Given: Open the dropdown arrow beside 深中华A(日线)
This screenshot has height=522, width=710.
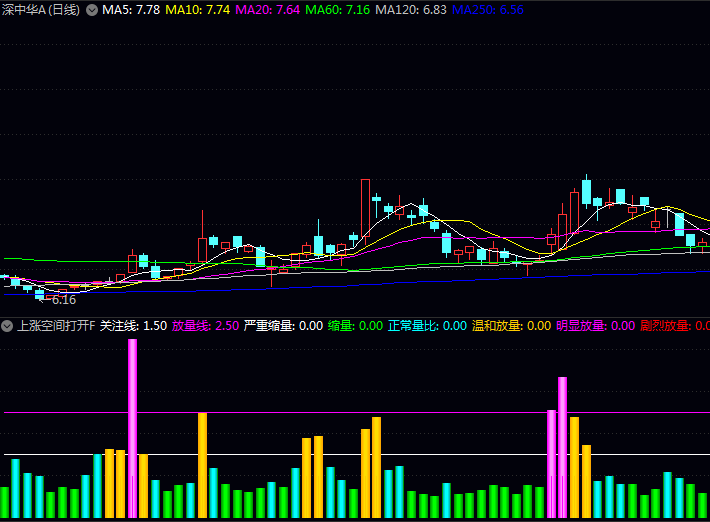Looking at the screenshot, I should [x=93, y=10].
